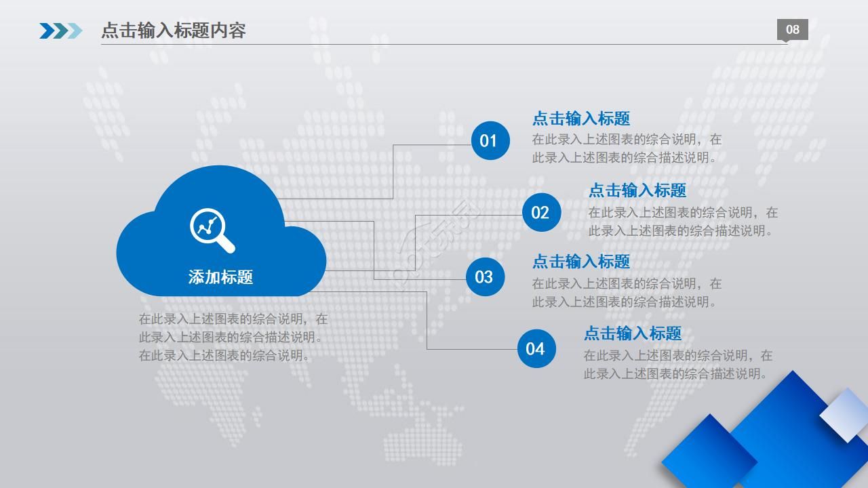Click the blue circle numbered 03

(485, 277)
